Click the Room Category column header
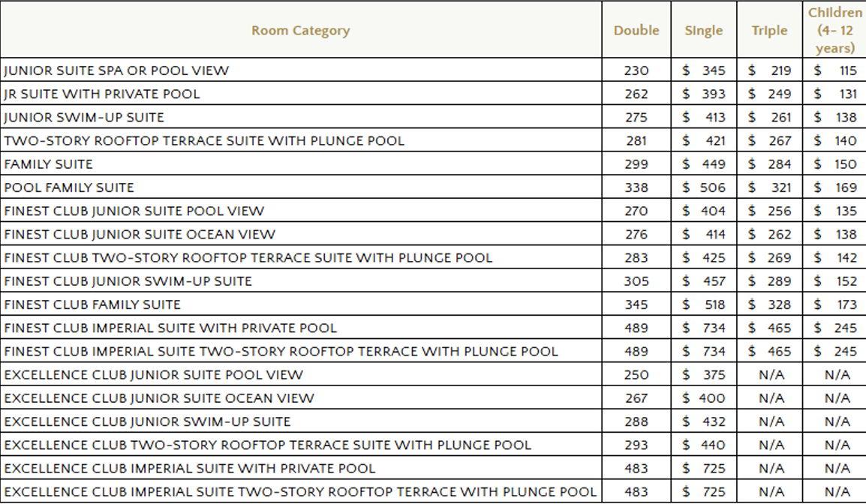Image resolution: width=866 pixels, height=504 pixels. click(301, 30)
